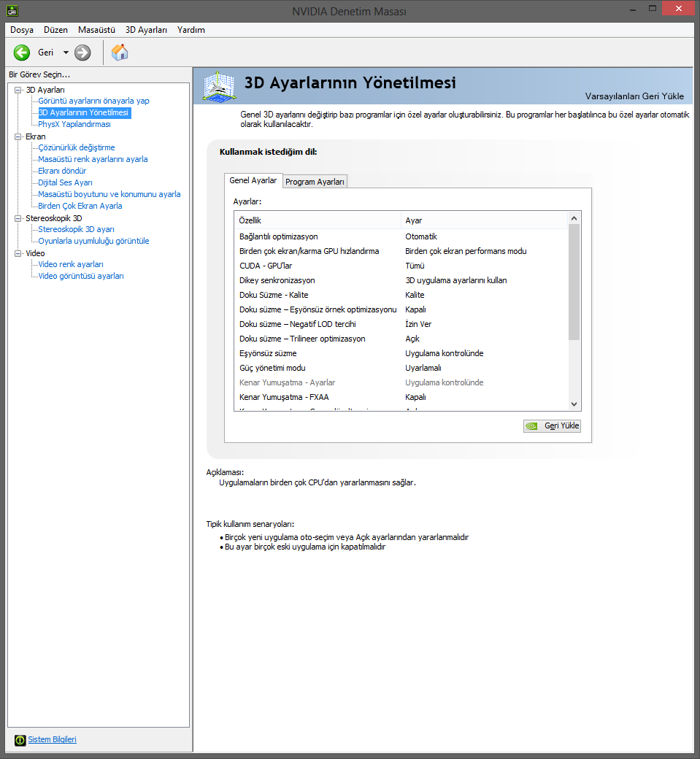The width and height of the screenshot is (700, 759).
Task: Open Oyunlarla uyumluluğu görüntüle
Action: coord(93,241)
